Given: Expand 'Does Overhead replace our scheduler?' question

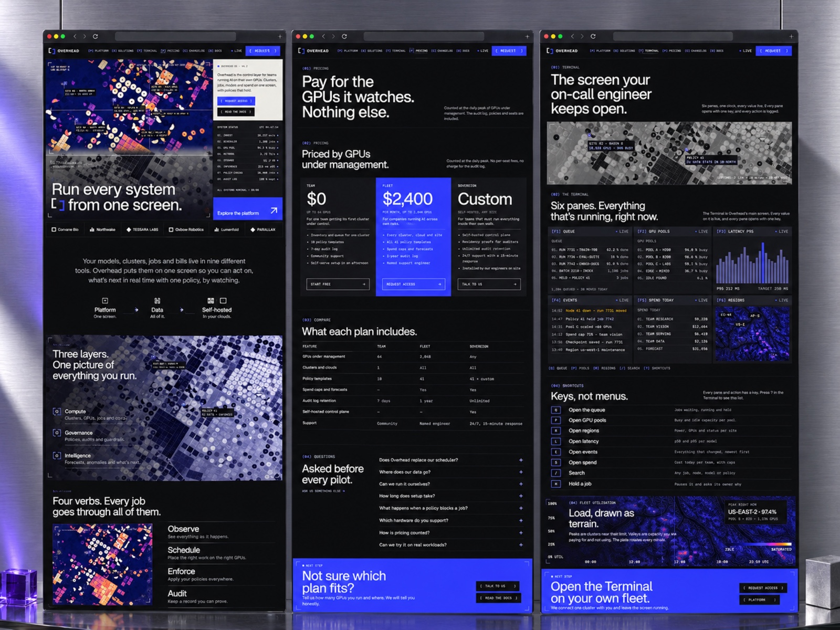Looking at the screenshot, I should pos(521,460).
